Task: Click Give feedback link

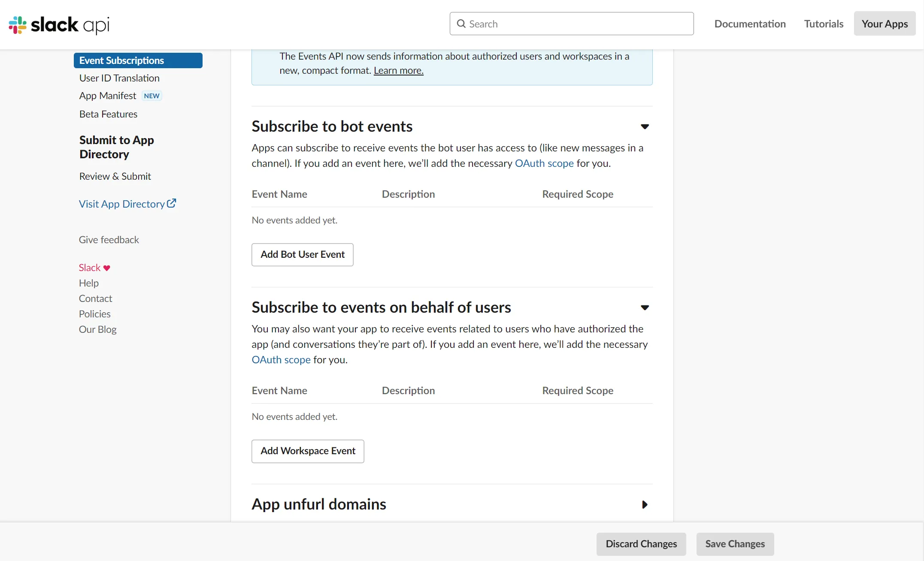Action: (x=109, y=240)
